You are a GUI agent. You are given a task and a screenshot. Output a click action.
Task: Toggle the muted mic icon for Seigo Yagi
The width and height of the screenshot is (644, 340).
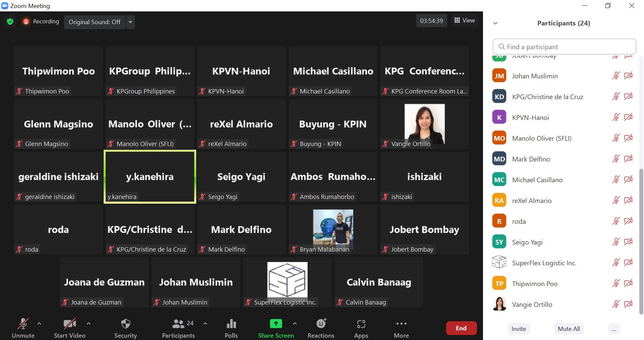point(615,242)
